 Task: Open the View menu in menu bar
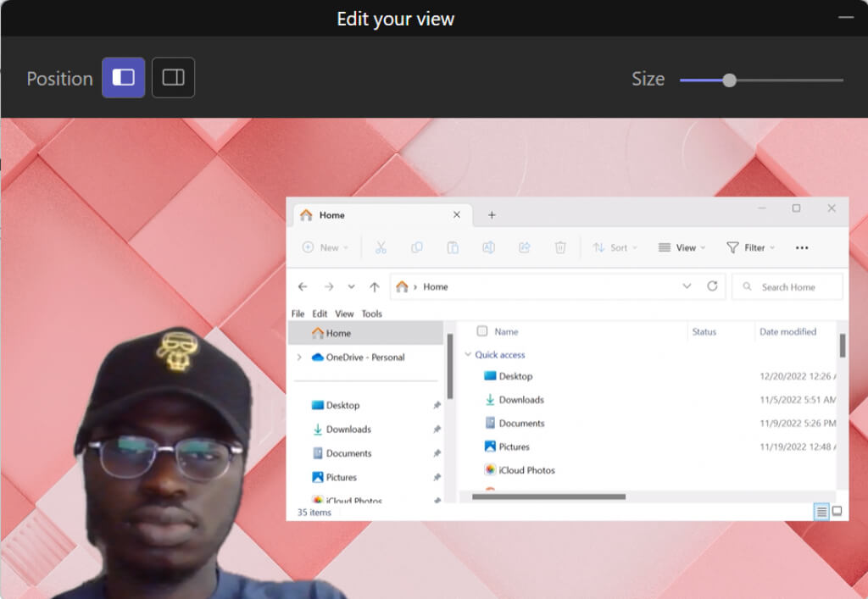[344, 313]
